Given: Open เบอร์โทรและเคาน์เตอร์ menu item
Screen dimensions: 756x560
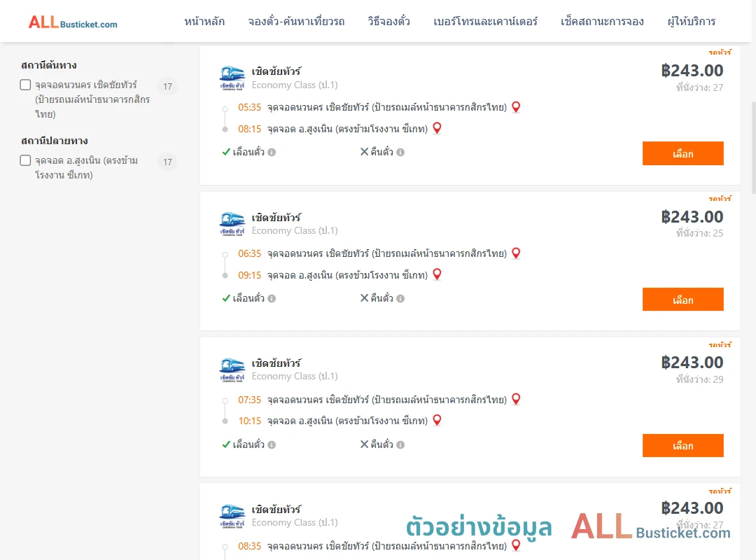Looking at the screenshot, I should (x=485, y=22).
